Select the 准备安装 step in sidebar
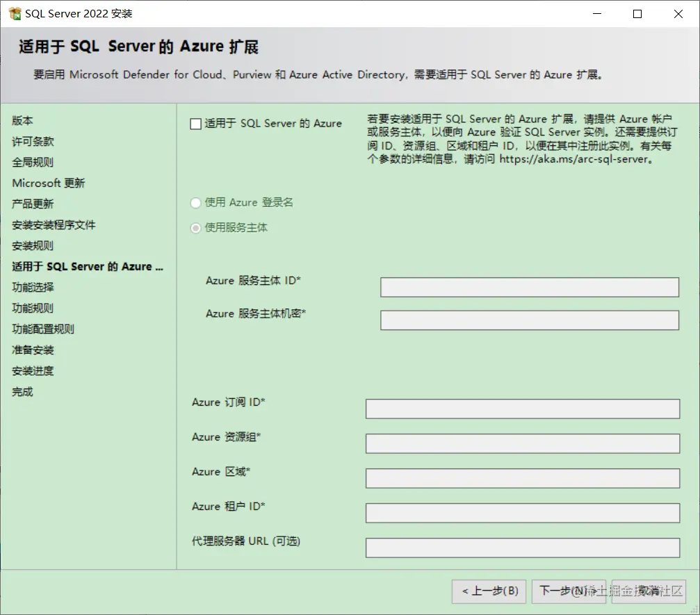This screenshot has height=615, width=700. [x=33, y=350]
